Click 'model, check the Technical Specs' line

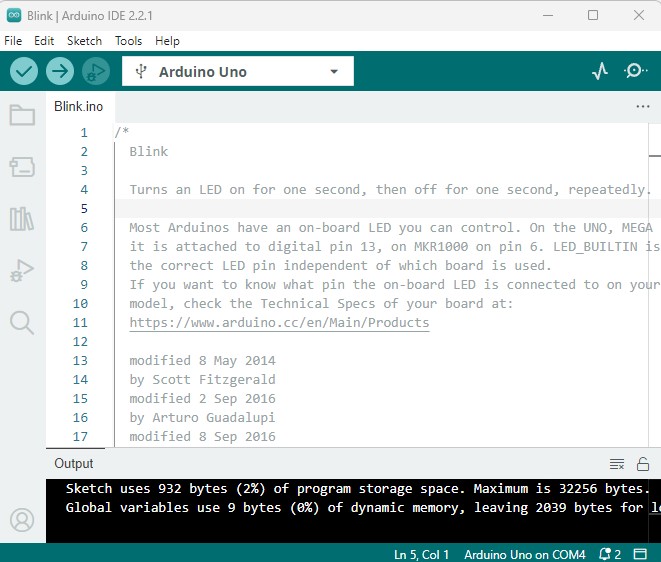click(321, 304)
